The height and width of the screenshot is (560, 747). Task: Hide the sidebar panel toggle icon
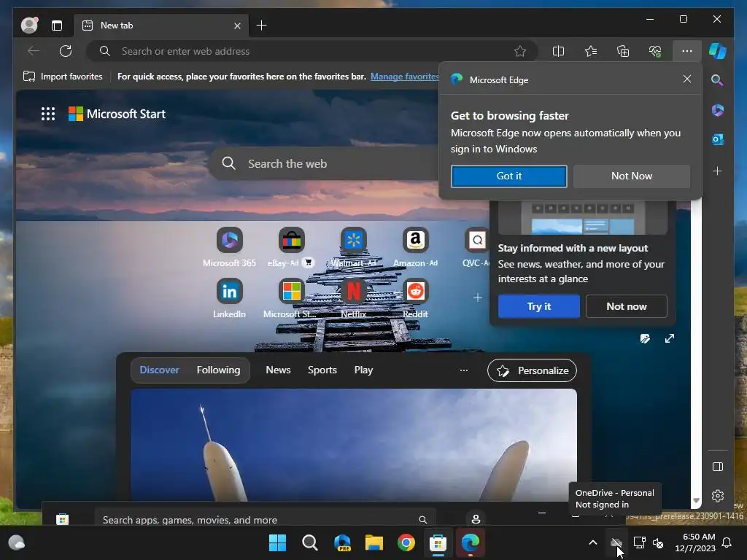[x=718, y=467]
